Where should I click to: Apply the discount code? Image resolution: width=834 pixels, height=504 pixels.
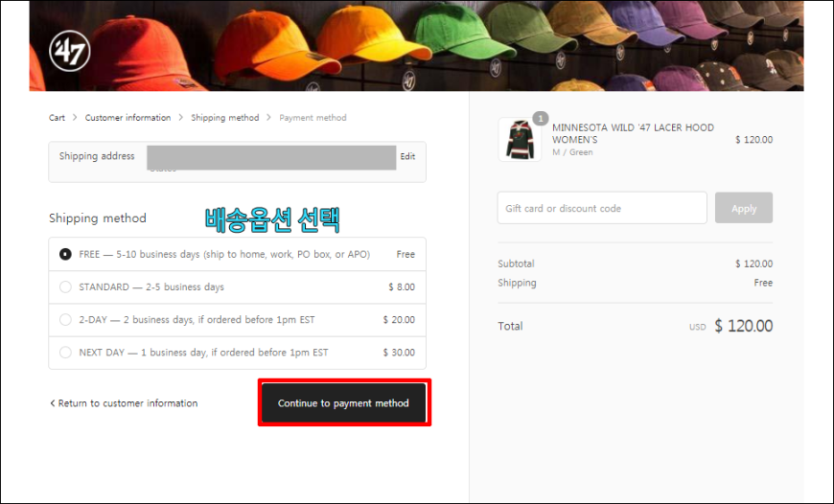(x=744, y=208)
